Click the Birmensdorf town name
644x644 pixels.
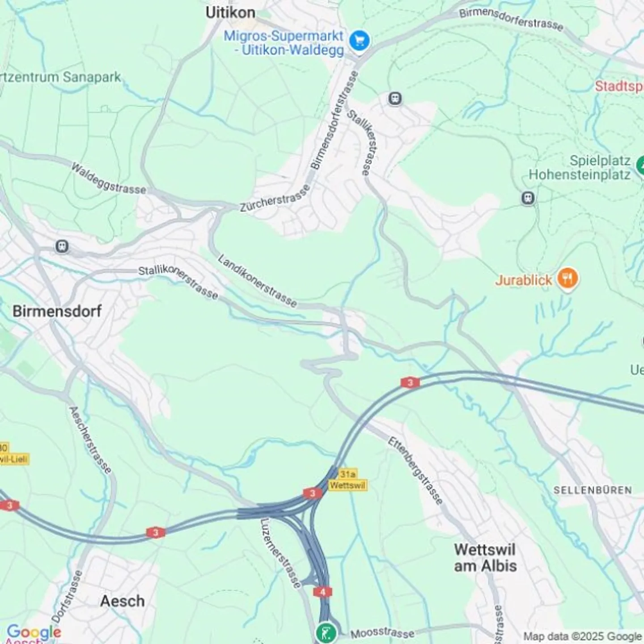tap(57, 311)
